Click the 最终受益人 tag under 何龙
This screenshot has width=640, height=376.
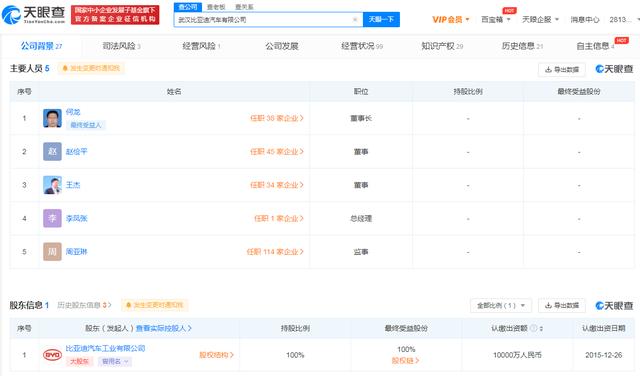[86, 125]
